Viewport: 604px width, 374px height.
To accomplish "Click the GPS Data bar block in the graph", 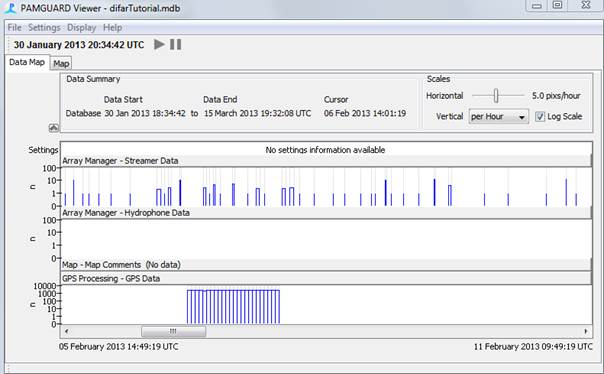I will tap(233, 307).
